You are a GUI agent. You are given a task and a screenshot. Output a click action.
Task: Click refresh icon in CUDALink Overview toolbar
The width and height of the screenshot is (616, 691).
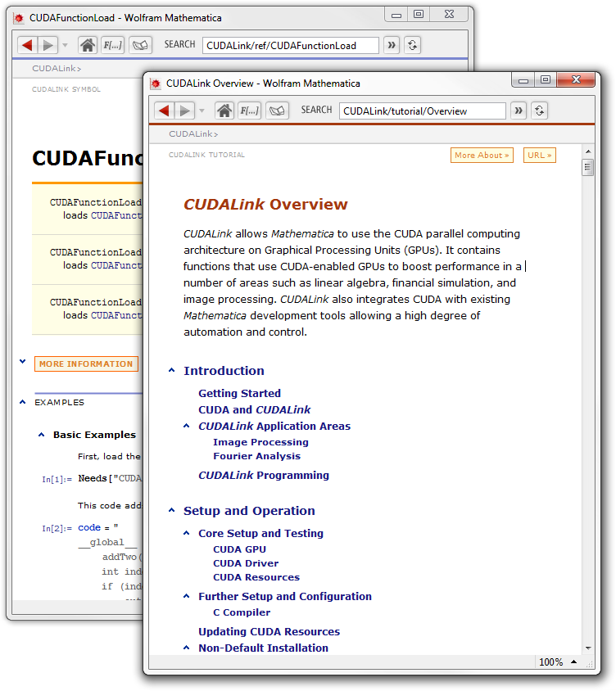tap(539, 111)
